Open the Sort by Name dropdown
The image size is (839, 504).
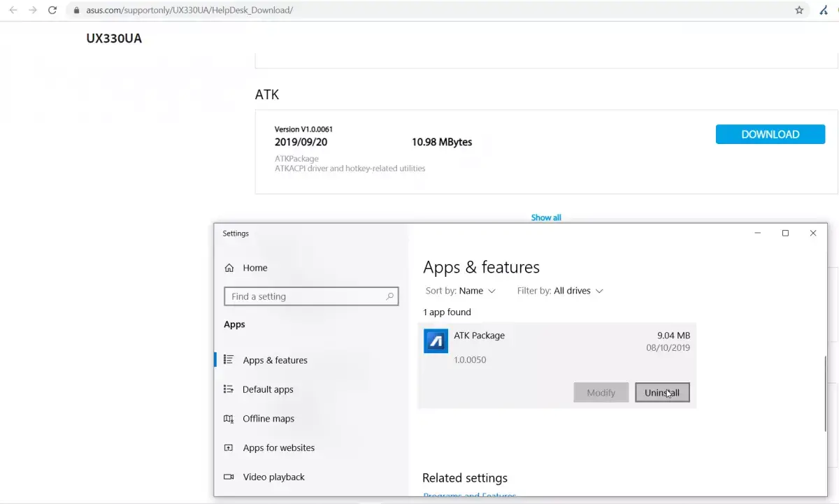[x=461, y=291]
